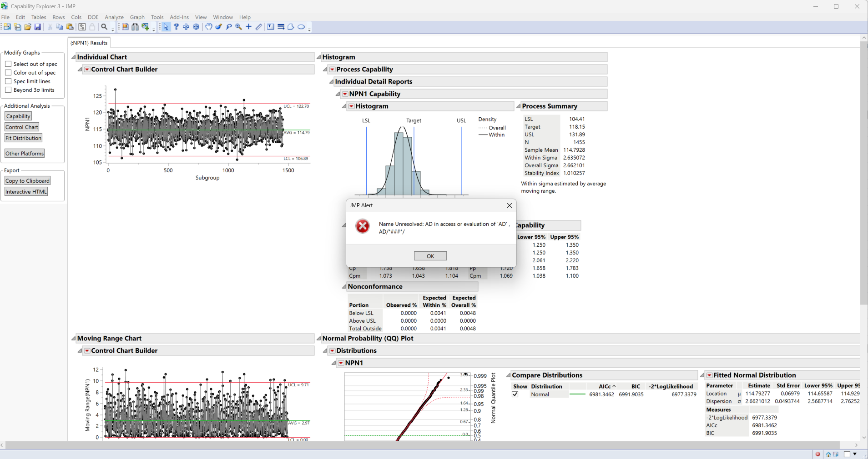Uncheck Show for the Normal distribution
868x459 pixels.
[x=515, y=394]
